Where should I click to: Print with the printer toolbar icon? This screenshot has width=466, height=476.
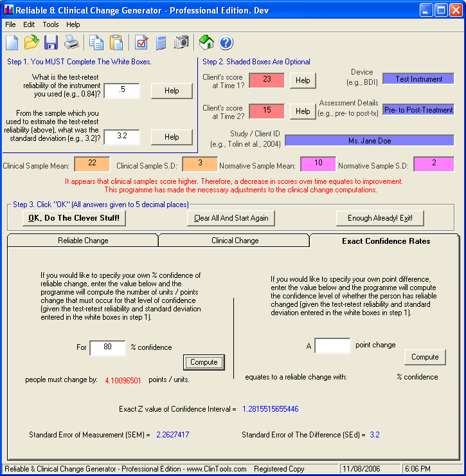pyautogui.click(x=71, y=43)
